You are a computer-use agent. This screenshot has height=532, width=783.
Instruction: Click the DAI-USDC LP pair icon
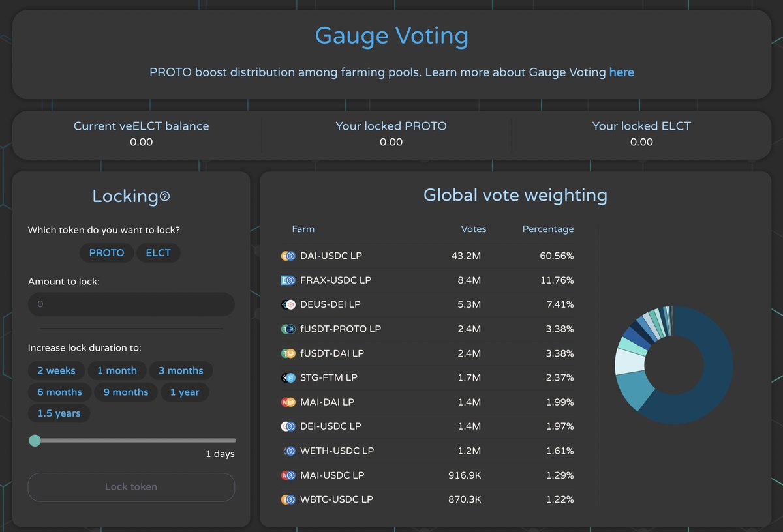pos(288,256)
